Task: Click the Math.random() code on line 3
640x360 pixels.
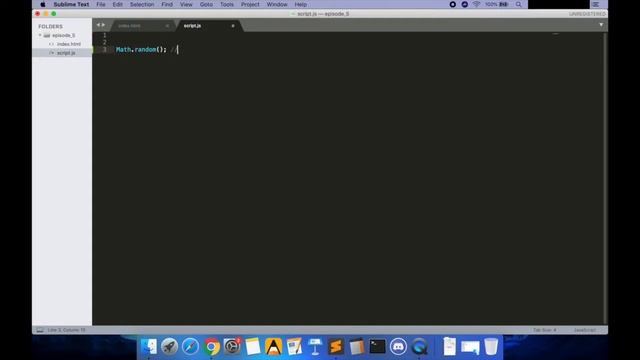Action: [x=141, y=49]
